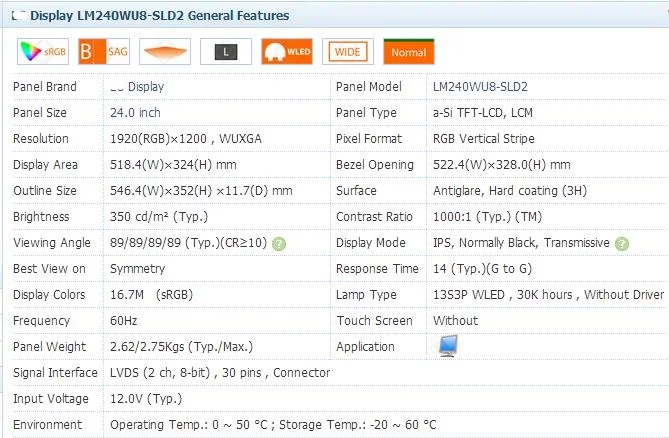This screenshot has height=438, width=669.
Task: Open the help icon next to Display Mode
Action: point(622,243)
